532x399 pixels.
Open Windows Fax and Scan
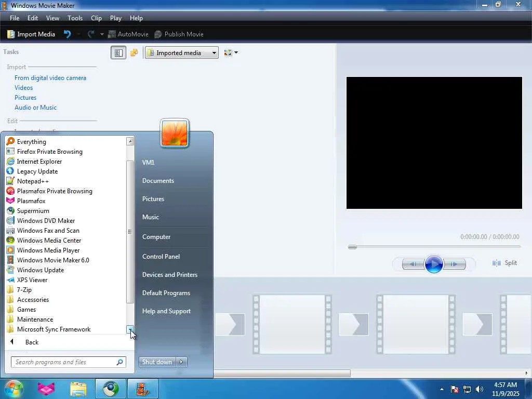click(x=66, y=230)
